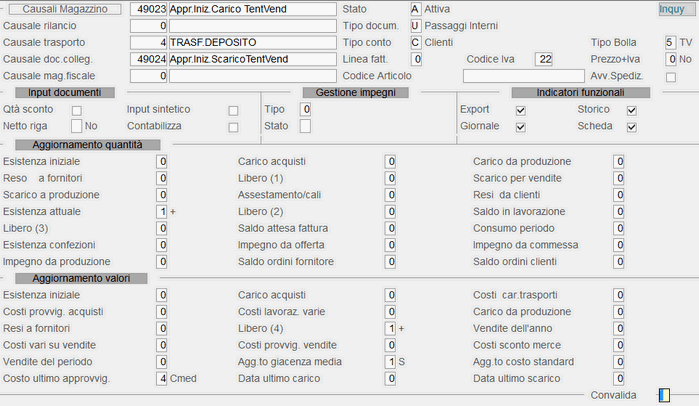
Task: Uncheck the Export indicator checkbox
Action: coord(521,111)
